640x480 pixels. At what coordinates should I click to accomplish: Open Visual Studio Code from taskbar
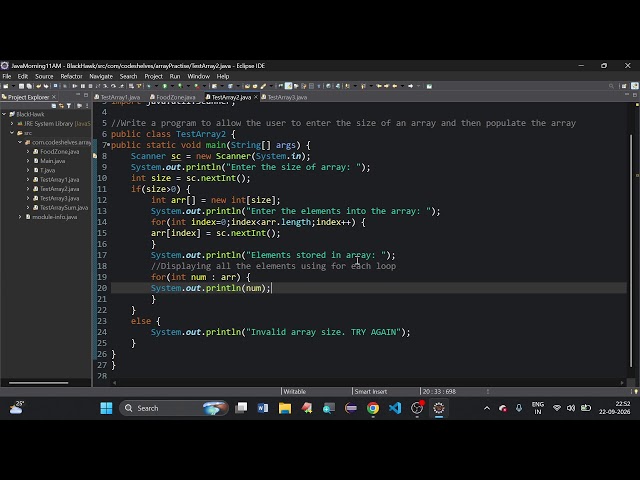(395, 408)
